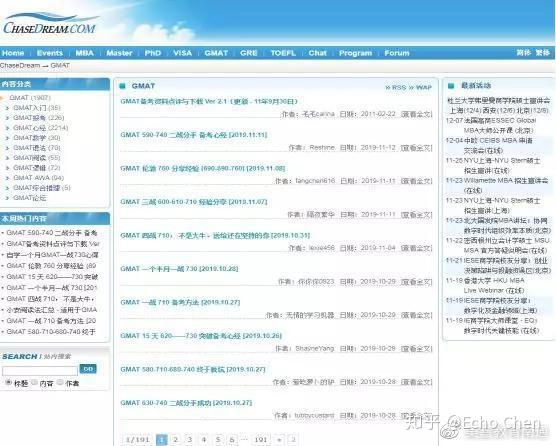Go to next page arrow in pagination

click(279, 440)
